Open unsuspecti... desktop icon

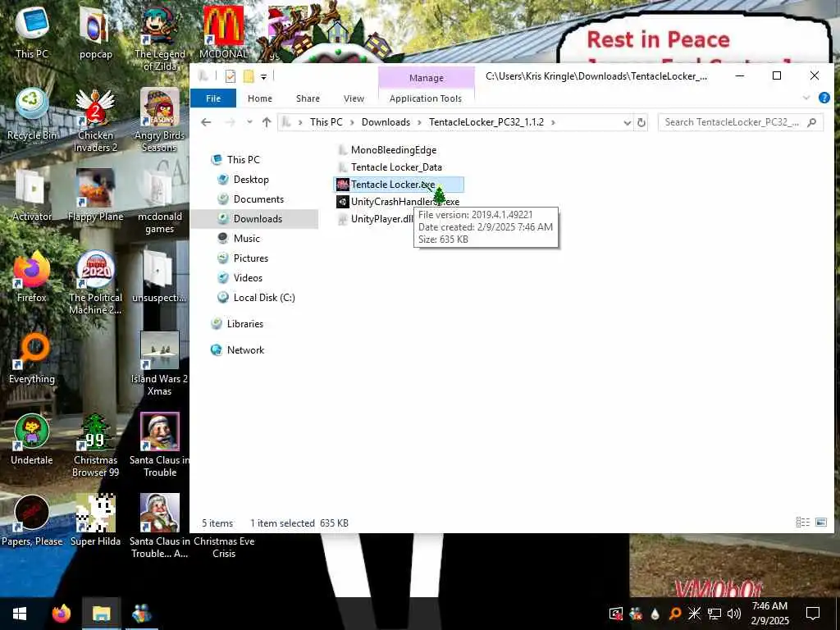(160, 276)
